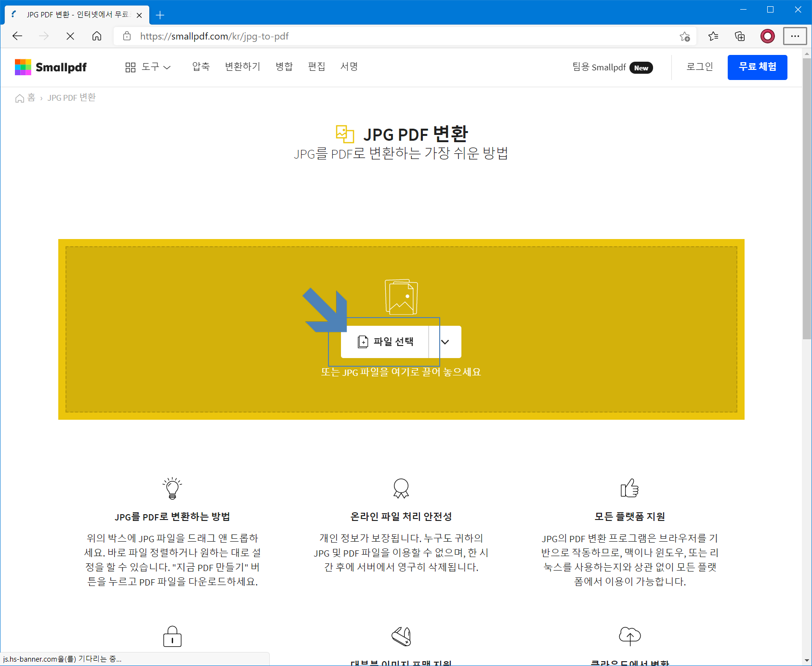Image resolution: width=812 pixels, height=666 pixels.
Task: Click JPG PDF 변환 breadcrumb text
Action: pyautogui.click(x=72, y=98)
